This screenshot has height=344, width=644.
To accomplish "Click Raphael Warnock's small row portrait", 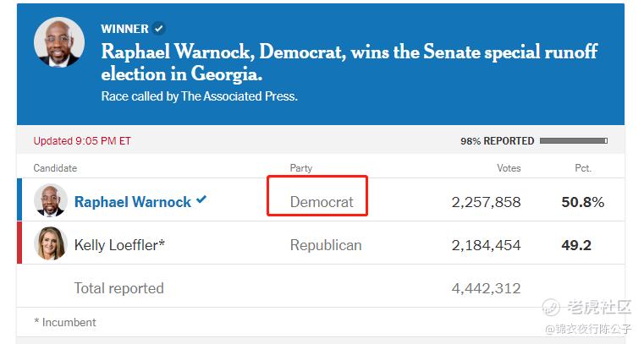I will click(x=51, y=200).
